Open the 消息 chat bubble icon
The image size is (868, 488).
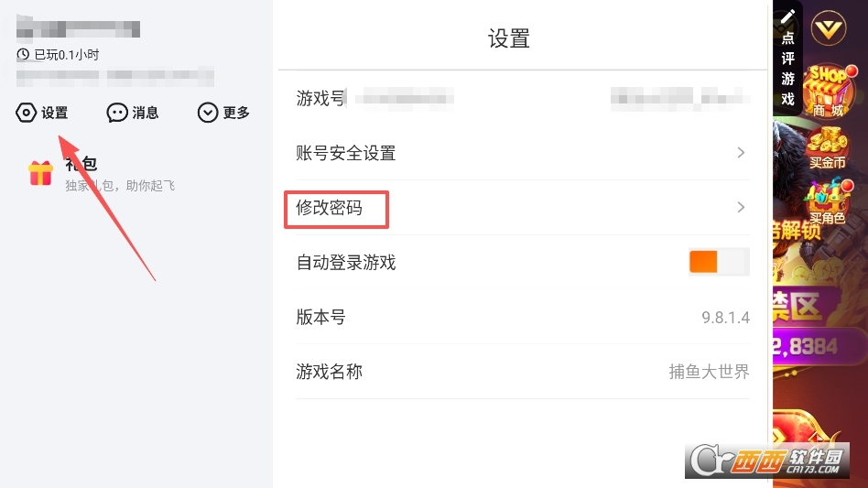click(117, 113)
